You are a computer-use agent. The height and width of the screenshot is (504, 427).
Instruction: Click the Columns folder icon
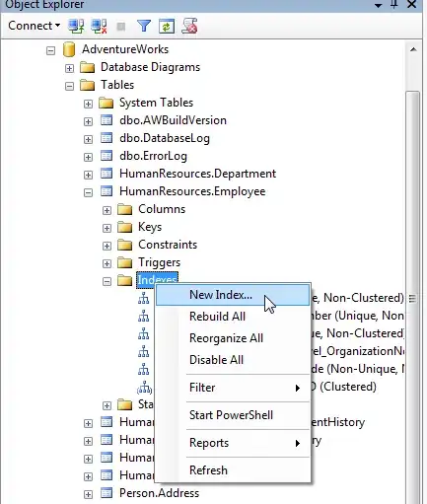[125, 209]
